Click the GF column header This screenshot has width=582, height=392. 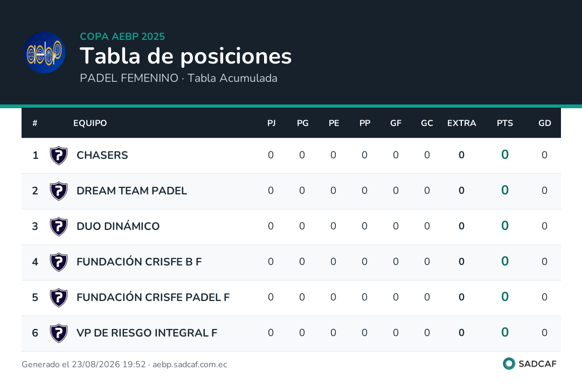[x=396, y=123]
